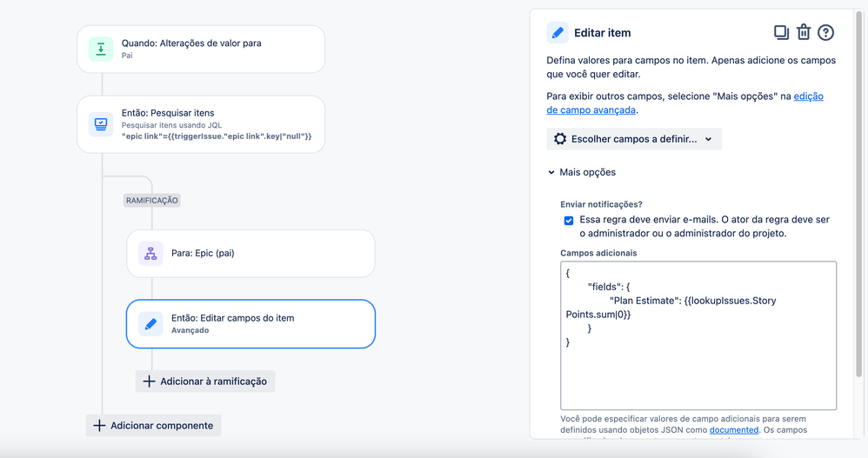Click chevron arrow of field chooser

(x=709, y=139)
